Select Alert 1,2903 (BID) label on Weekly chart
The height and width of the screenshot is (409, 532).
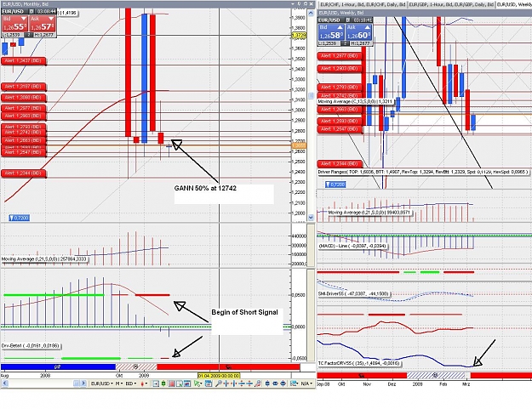click(340, 69)
